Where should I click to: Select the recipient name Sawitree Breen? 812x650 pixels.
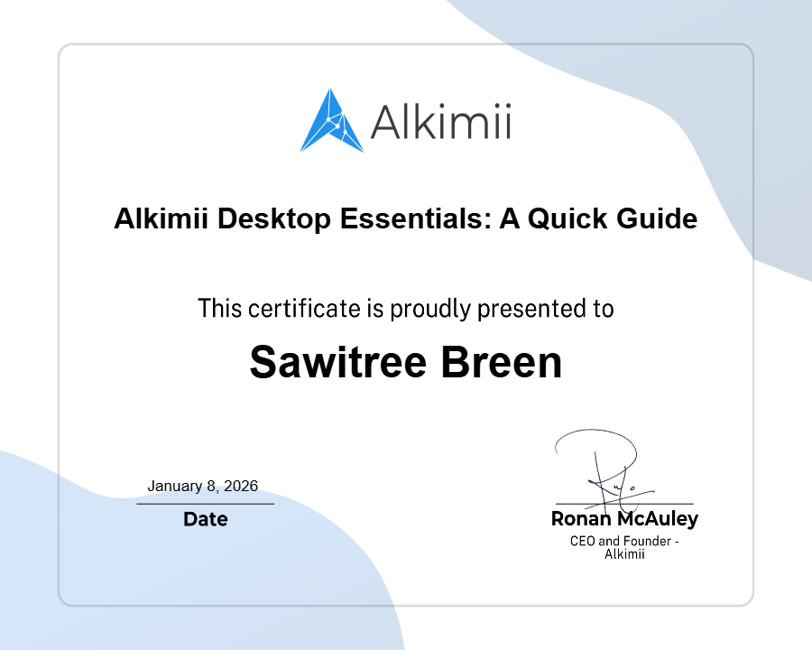pyautogui.click(x=406, y=363)
